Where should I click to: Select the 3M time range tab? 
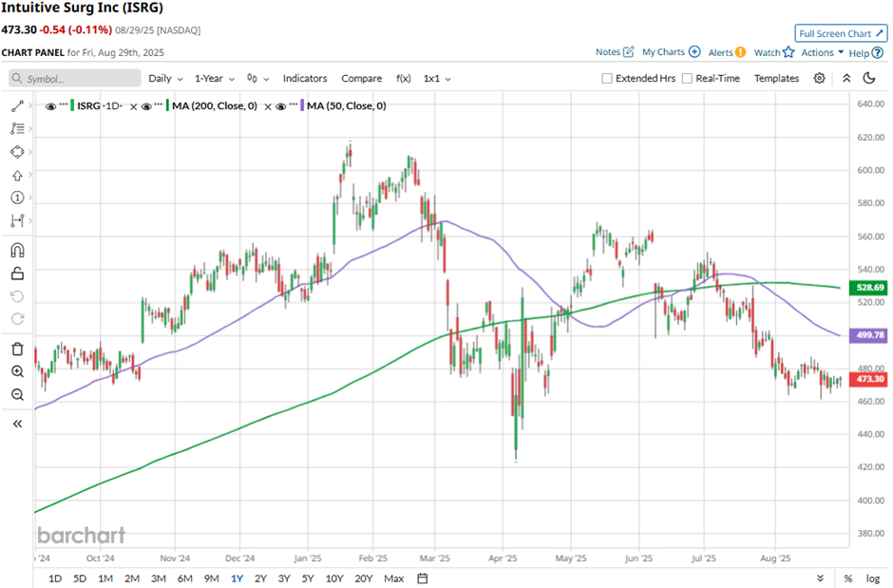click(x=159, y=579)
